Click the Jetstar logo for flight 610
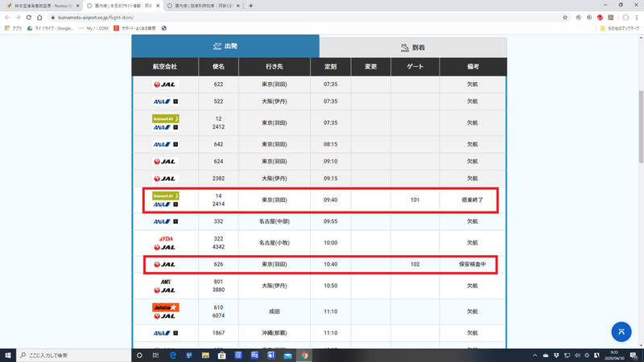644x362 pixels. pos(166,307)
